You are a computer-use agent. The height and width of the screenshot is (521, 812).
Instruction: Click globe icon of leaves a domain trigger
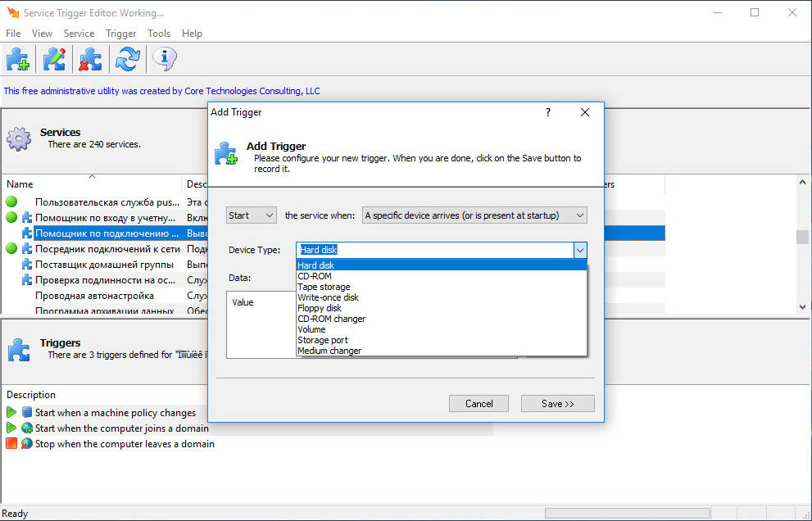pyautogui.click(x=27, y=443)
